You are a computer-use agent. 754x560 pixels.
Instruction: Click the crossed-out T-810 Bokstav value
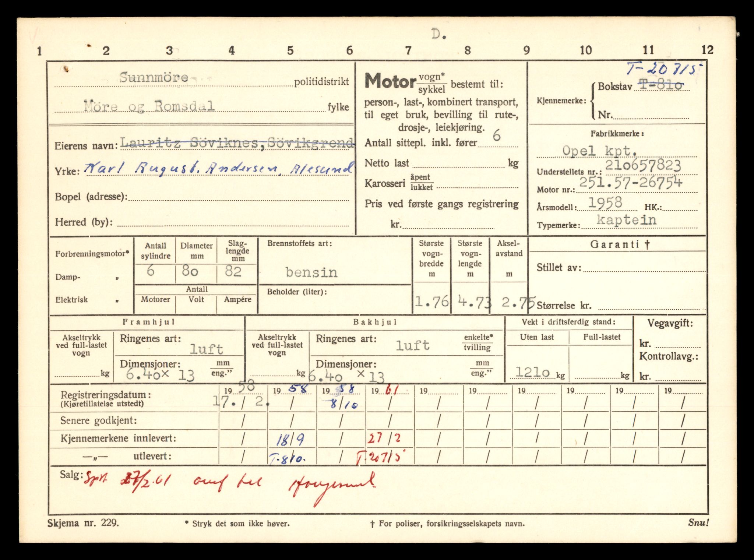[661, 85]
